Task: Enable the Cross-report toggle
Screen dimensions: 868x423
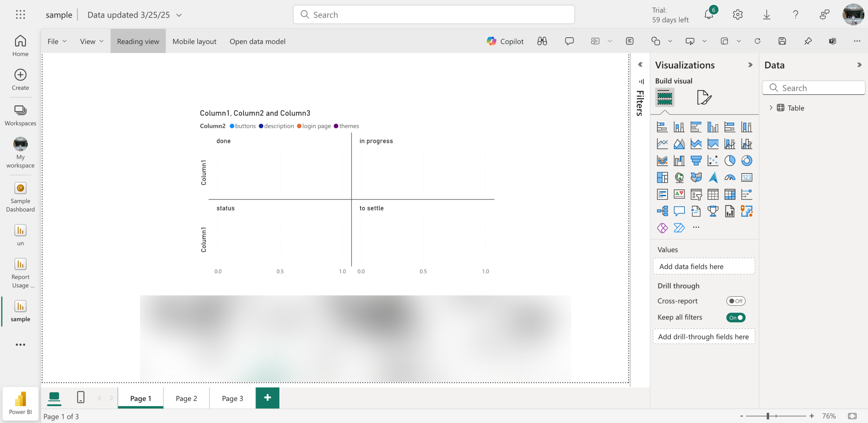Action: [735, 301]
